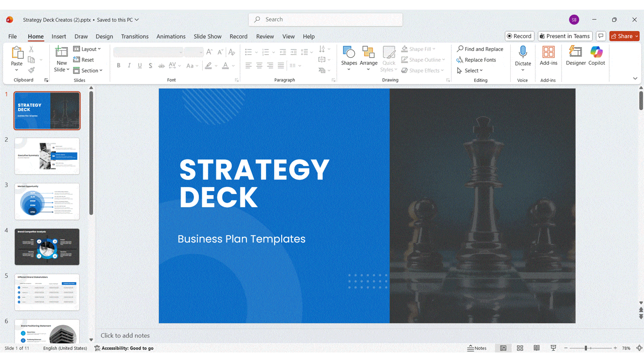Viewport: 644px width, 362px height.
Task: Toggle Bold formatting button
Action: point(119,66)
